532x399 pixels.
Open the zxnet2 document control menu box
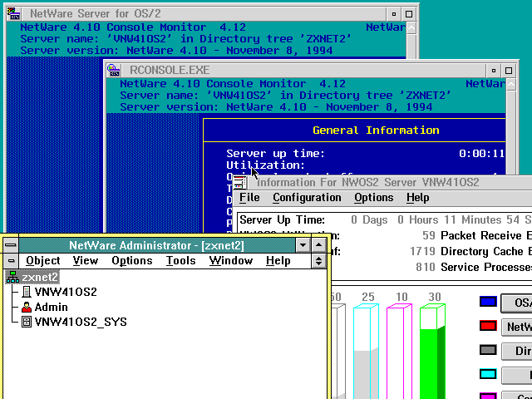coord(11,260)
